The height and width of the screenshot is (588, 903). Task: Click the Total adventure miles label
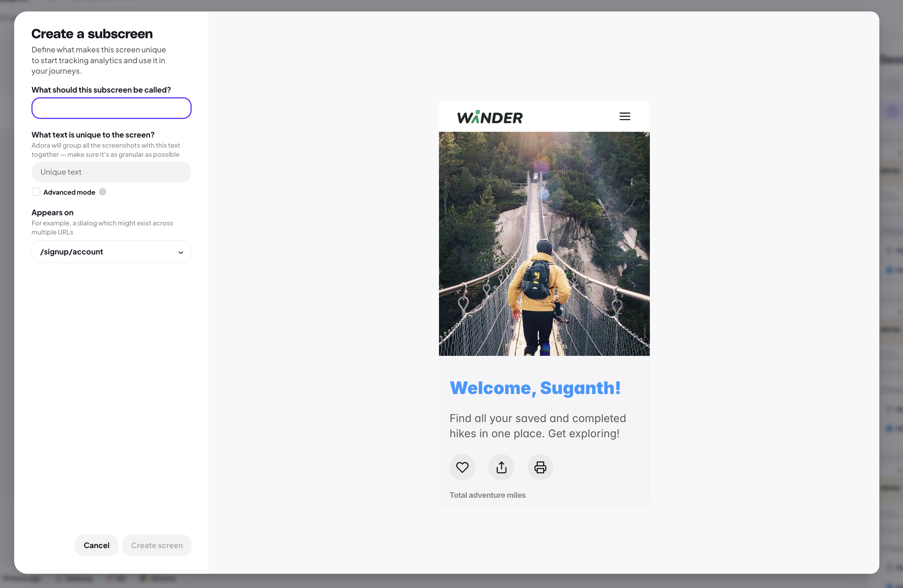coord(487,495)
